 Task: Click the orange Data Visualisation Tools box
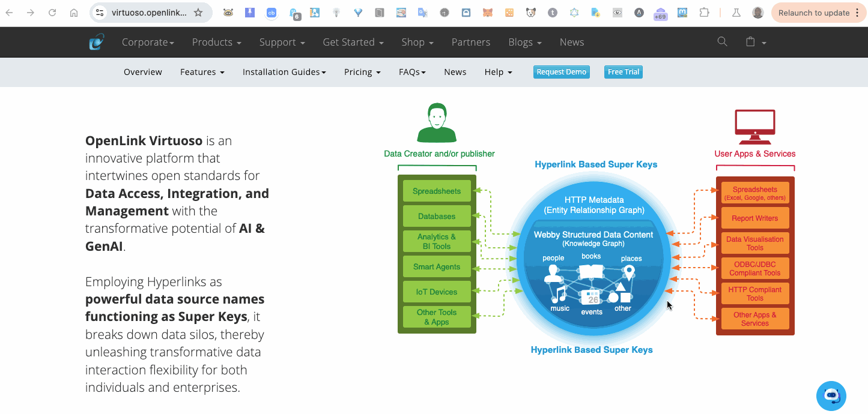755,244
